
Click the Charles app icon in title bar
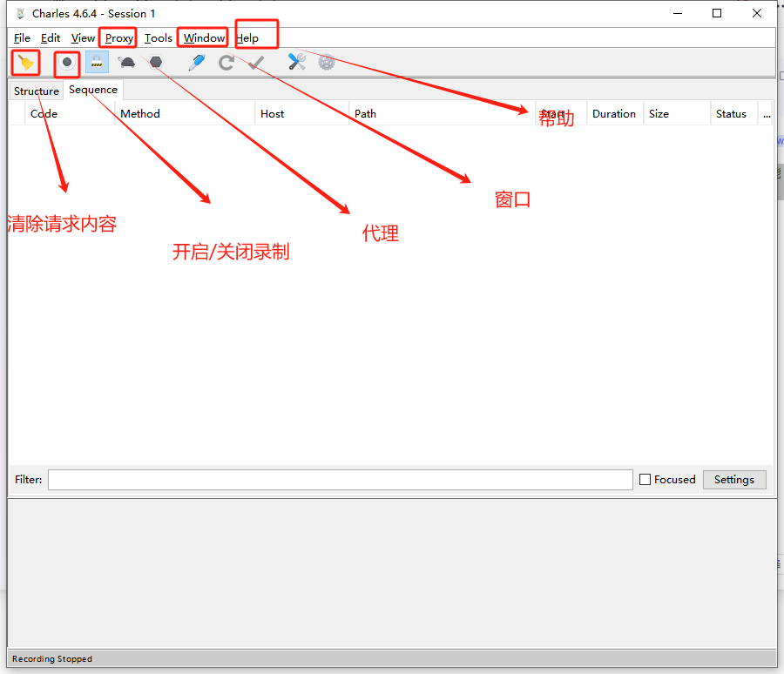click(x=21, y=14)
